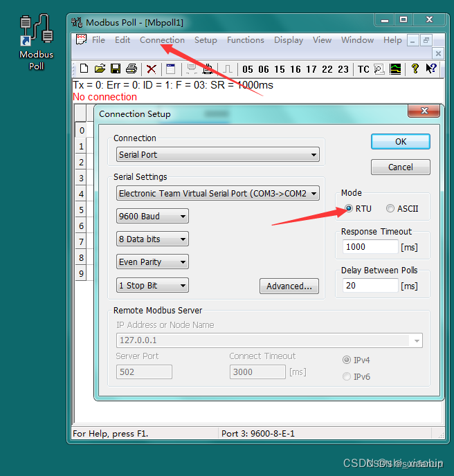Click function 22 toolbar button
This screenshot has width=454, height=476.
coord(327,69)
